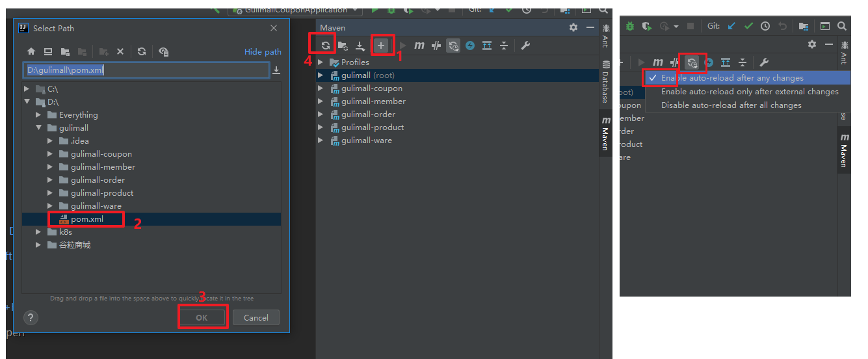Screen dimensions: 868x359
Task: Click auto-reload settings icon above popup menu
Action: pyautogui.click(x=692, y=62)
